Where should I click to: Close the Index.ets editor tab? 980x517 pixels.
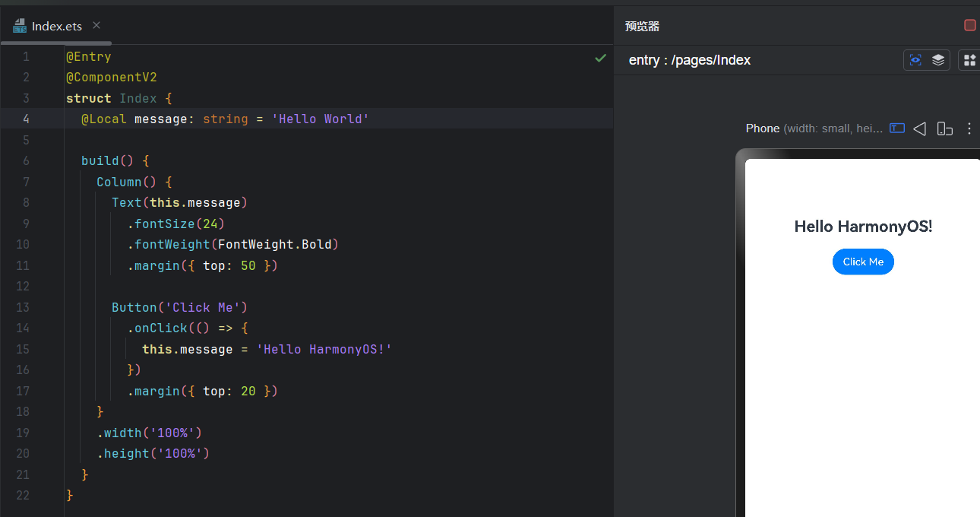click(96, 26)
